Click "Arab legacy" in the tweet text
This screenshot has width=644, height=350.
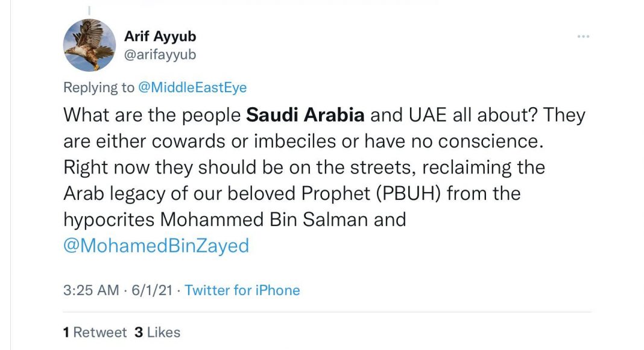click(x=110, y=193)
